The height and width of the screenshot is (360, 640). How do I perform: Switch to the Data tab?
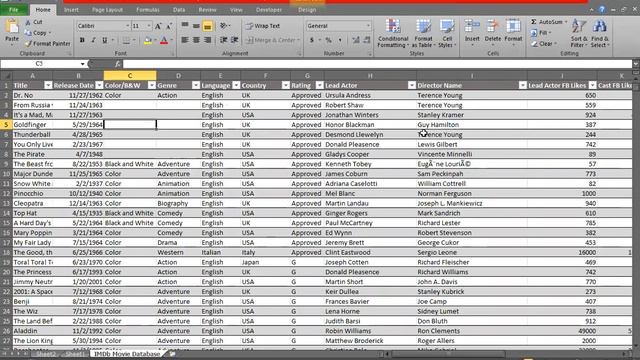179,9
